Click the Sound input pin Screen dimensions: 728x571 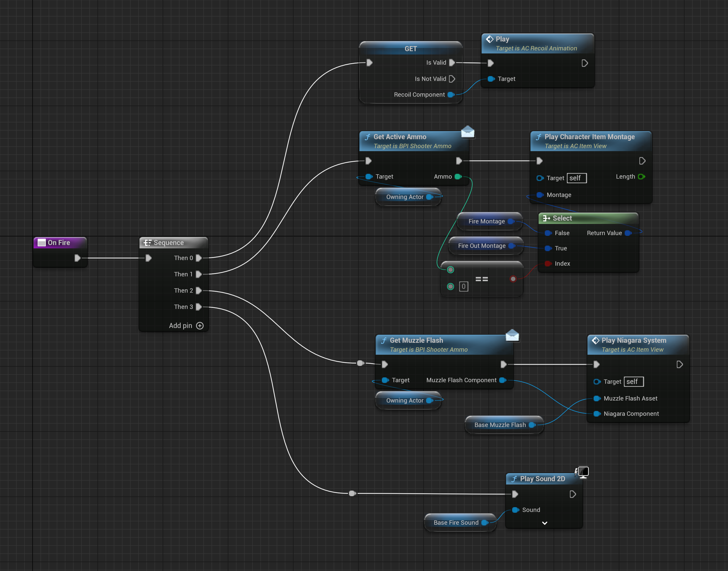point(516,510)
